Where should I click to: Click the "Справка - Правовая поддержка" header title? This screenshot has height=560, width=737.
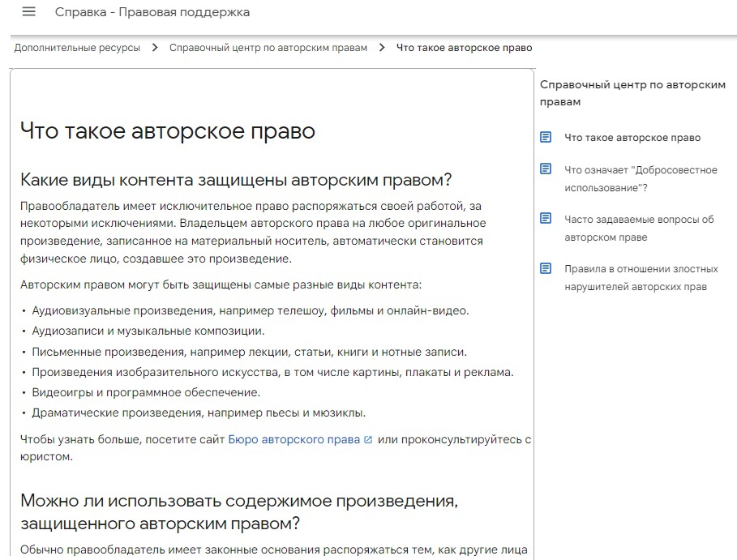pos(152,12)
